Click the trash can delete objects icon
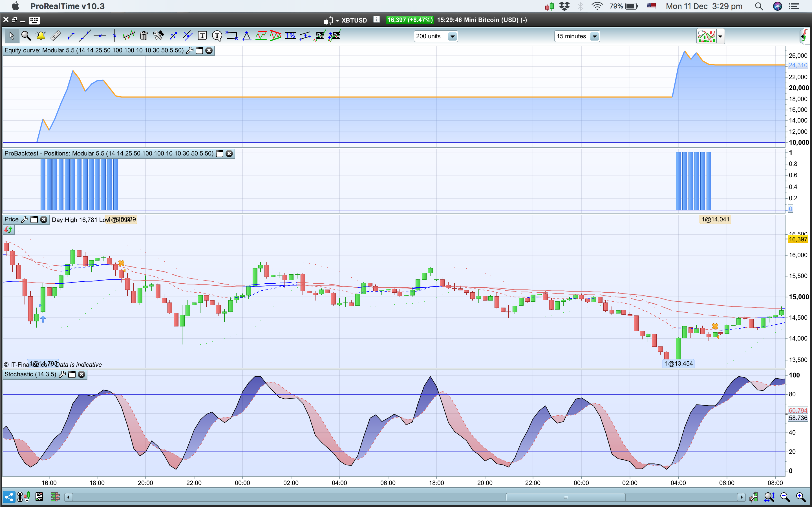 [x=144, y=35]
